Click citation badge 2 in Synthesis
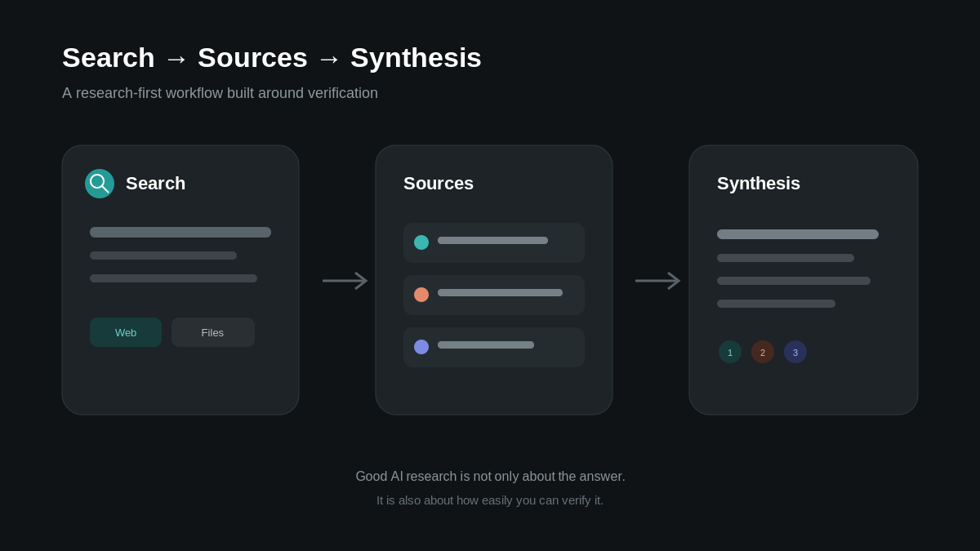 [763, 352]
